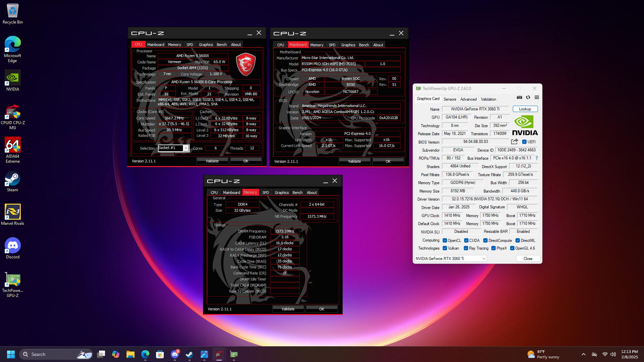Open TechPowerUp GPU-Z desktop shortcut
The width and height of the screenshot is (644, 362).
pos(13,285)
